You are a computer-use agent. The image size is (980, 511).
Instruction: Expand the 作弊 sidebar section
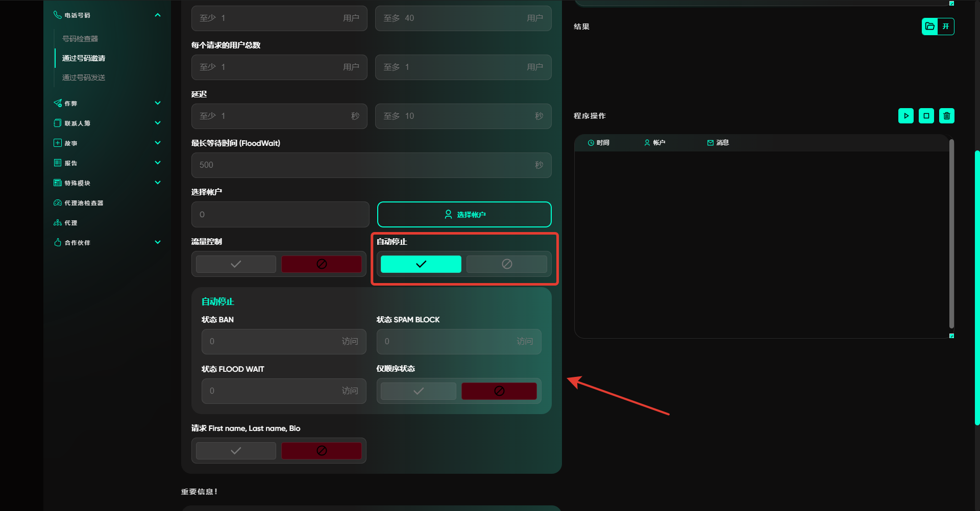coord(158,103)
